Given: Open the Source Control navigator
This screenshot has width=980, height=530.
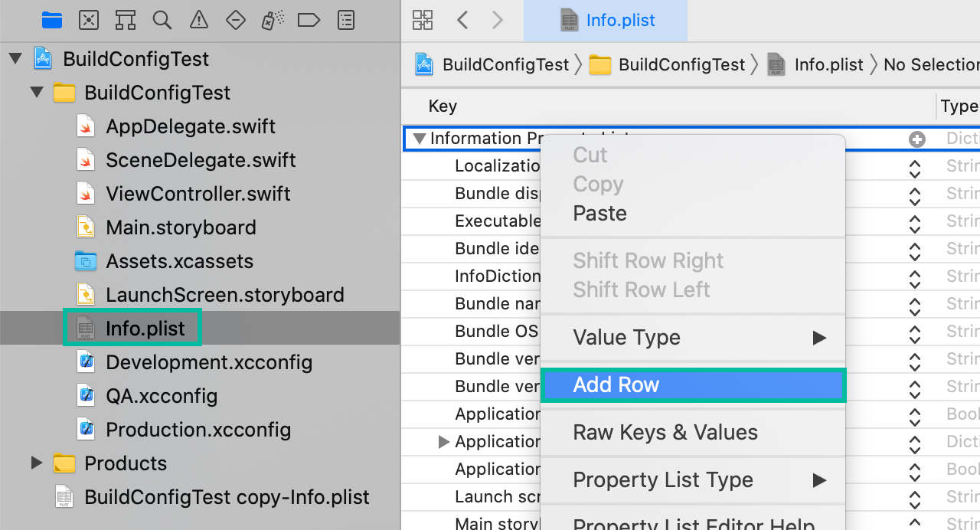Looking at the screenshot, I should [89, 20].
